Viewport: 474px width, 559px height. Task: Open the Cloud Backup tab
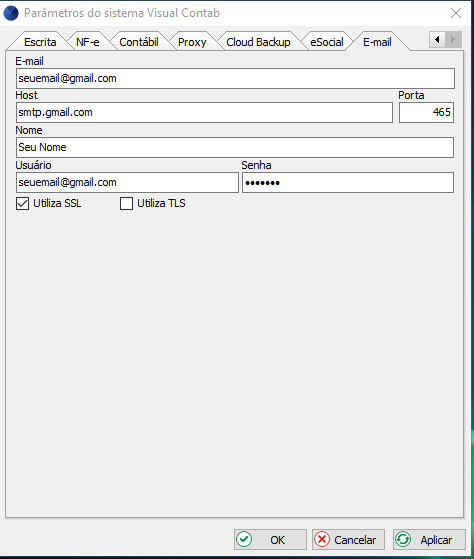[x=258, y=42]
